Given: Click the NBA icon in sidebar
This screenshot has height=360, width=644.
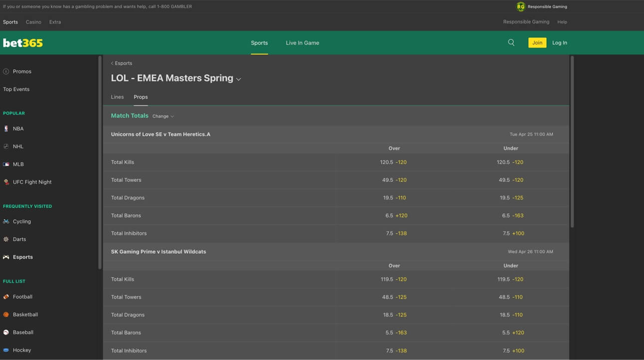Looking at the screenshot, I should tap(6, 129).
